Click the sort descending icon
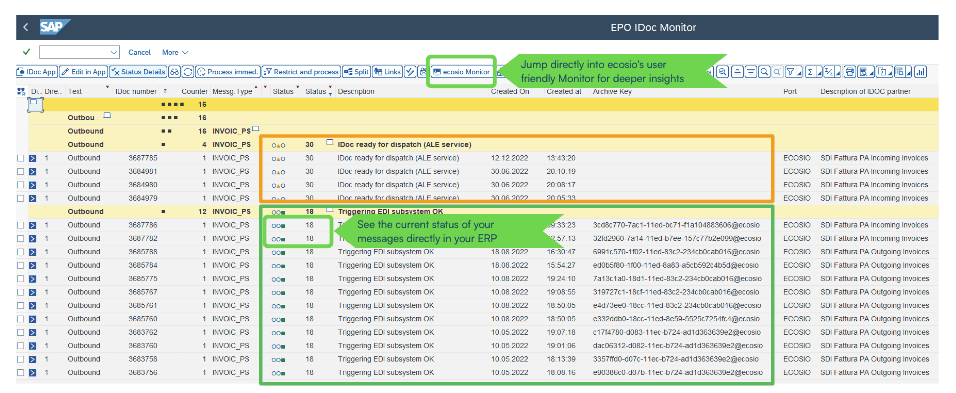 point(751,72)
